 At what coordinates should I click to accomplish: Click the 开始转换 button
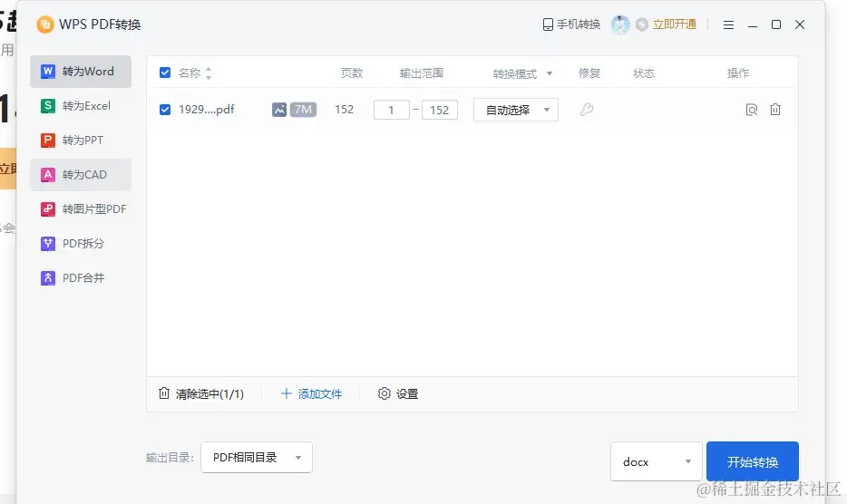(x=753, y=461)
